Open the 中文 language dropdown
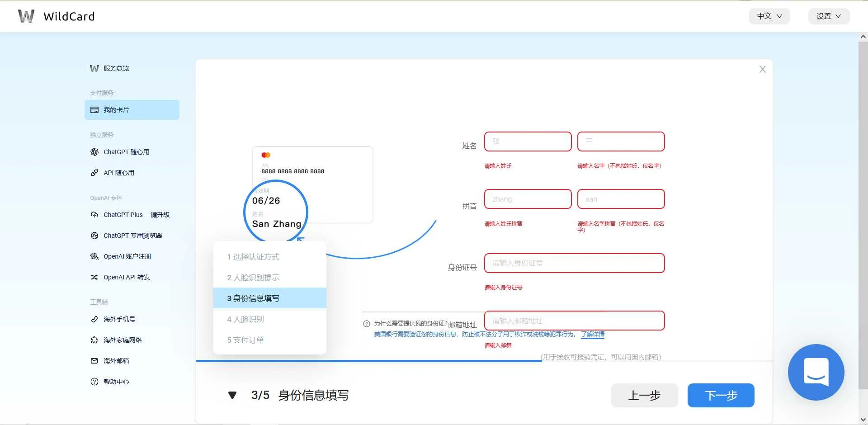This screenshot has width=868, height=425. 769,16
